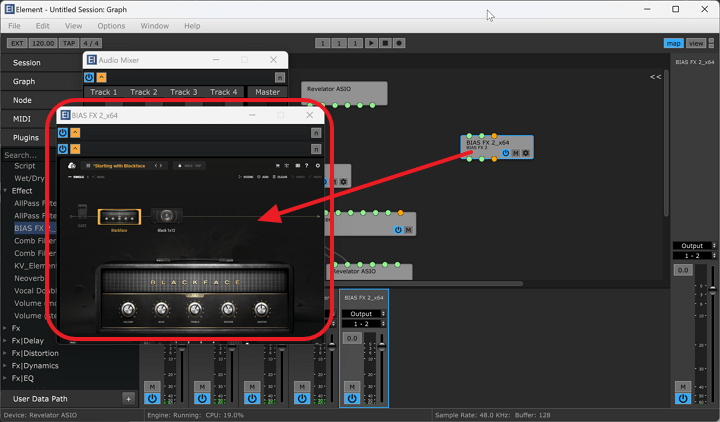This screenshot has height=422, width=720.
Task: Mute the rightmost output channel strip
Action: [x=683, y=387]
